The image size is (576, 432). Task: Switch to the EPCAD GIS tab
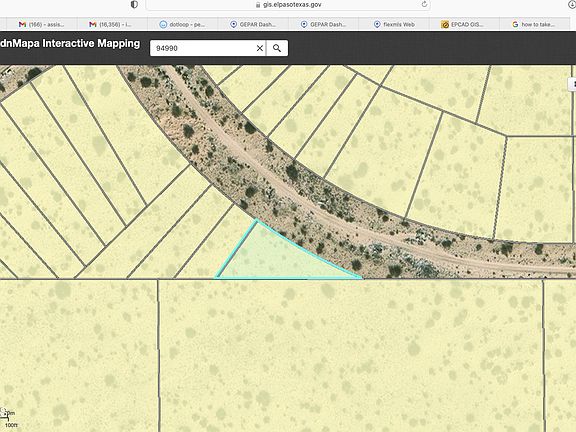(462, 24)
